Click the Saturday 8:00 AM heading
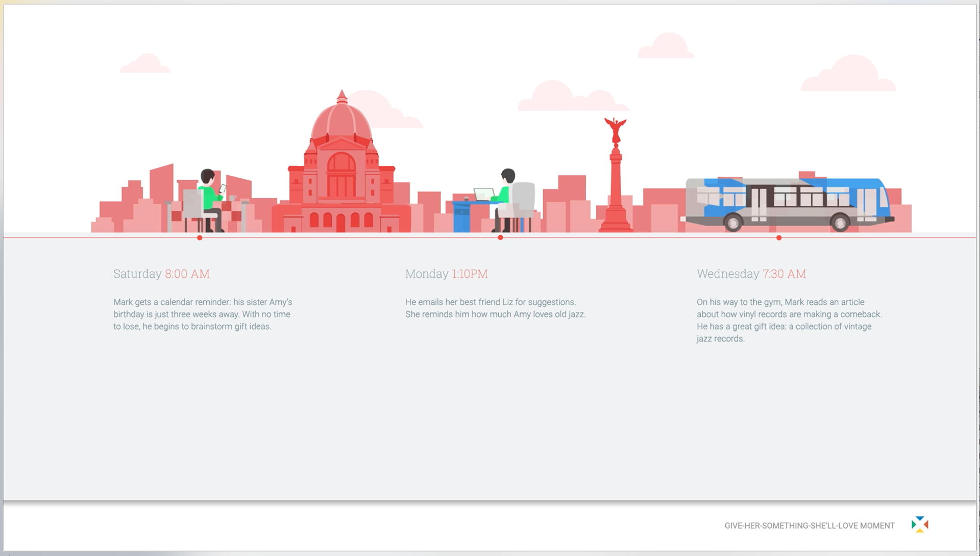The image size is (980, 556). tap(161, 274)
